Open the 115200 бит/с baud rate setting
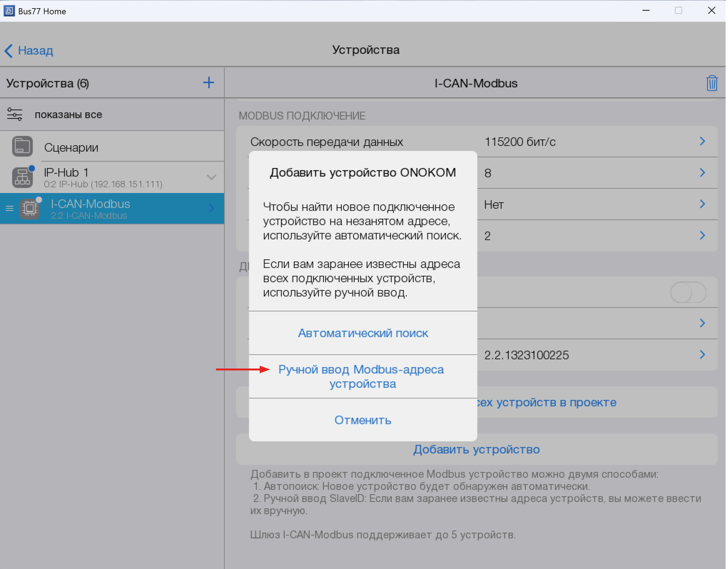Screen dimensions: 728x569 pyautogui.click(x=702, y=141)
